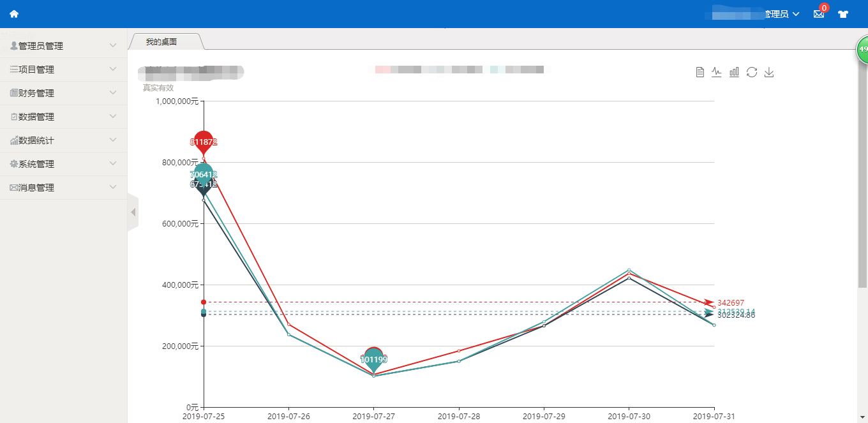Expand the 财务管理 menu
868x423 pixels.
(x=63, y=93)
